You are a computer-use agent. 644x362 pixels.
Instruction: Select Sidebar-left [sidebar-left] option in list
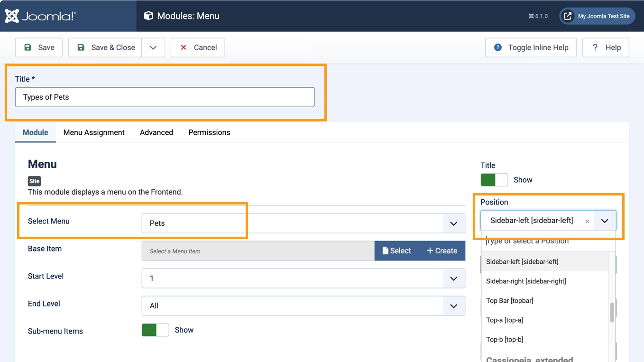545,261
